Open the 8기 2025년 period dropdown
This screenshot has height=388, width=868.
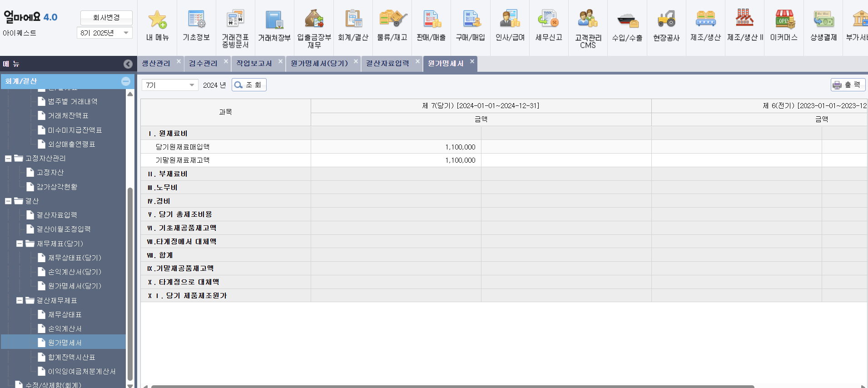[104, 33]
